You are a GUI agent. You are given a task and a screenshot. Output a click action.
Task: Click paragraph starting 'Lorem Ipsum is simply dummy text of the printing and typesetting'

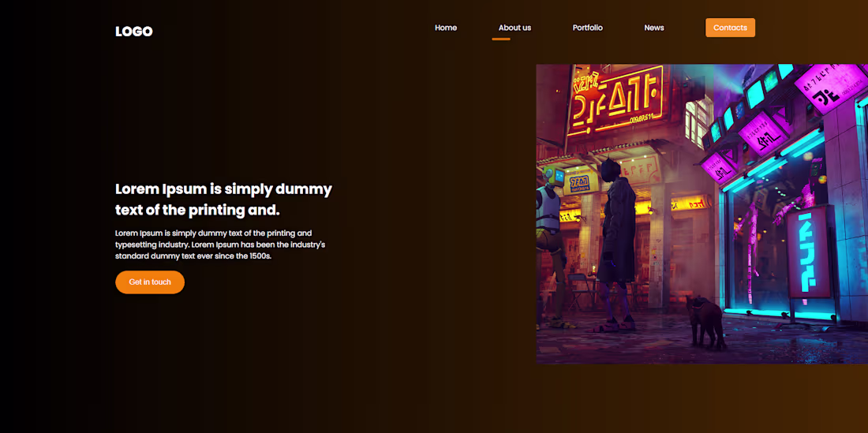[220, 244]
